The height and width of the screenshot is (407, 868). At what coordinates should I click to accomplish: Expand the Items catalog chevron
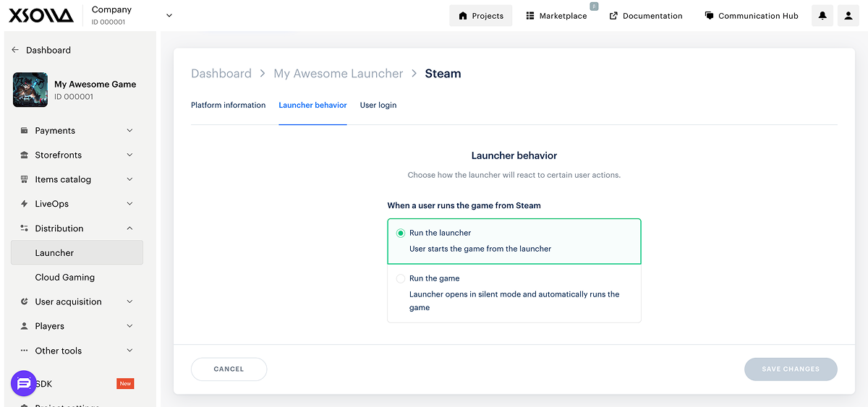point(129,179)
